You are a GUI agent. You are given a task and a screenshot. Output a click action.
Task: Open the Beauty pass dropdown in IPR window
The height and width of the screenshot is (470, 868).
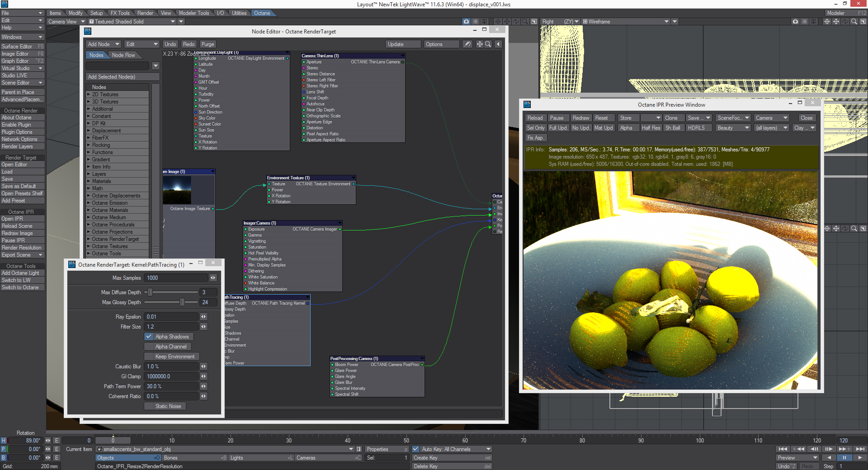click(x=733, y=128)
